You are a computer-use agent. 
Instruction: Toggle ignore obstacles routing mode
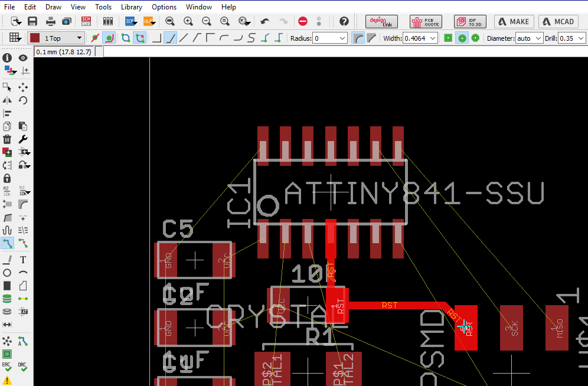[95, 38]
